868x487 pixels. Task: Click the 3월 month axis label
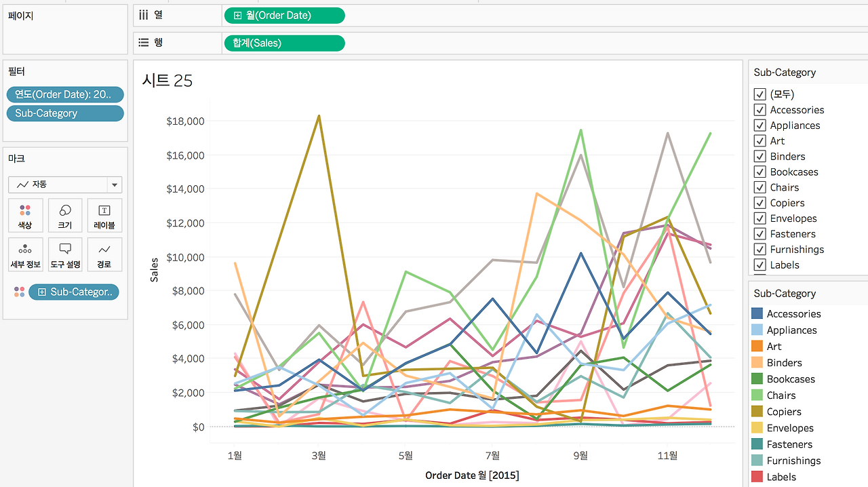319,455
